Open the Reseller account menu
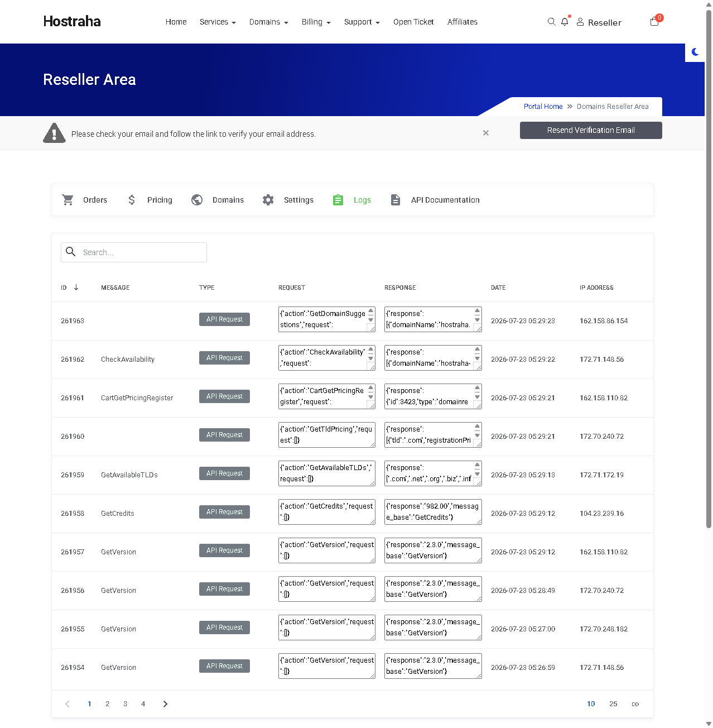Screen dimensions: 713x728 coord(599,22)
